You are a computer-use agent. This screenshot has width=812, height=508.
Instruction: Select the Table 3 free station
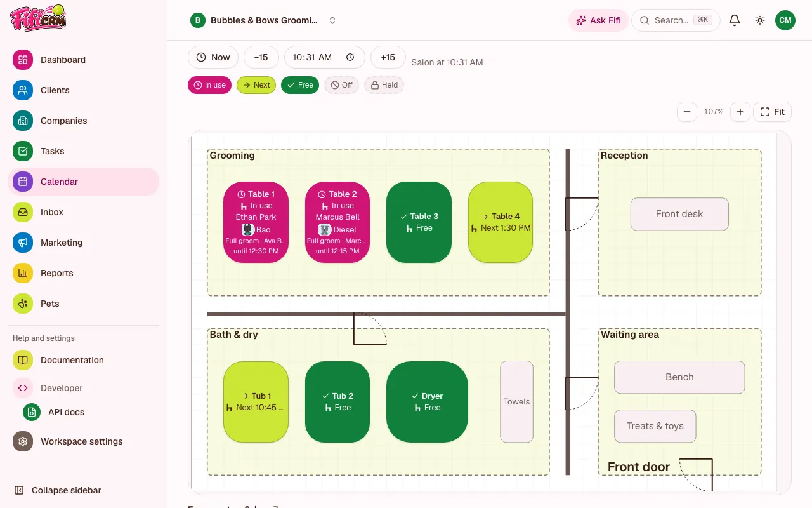419,222
